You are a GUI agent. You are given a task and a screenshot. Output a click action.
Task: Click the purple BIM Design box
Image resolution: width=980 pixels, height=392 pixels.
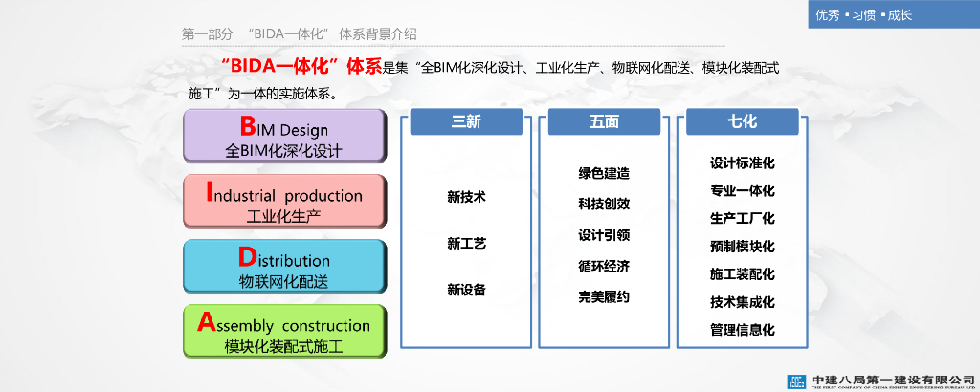[x=284, y=136]
